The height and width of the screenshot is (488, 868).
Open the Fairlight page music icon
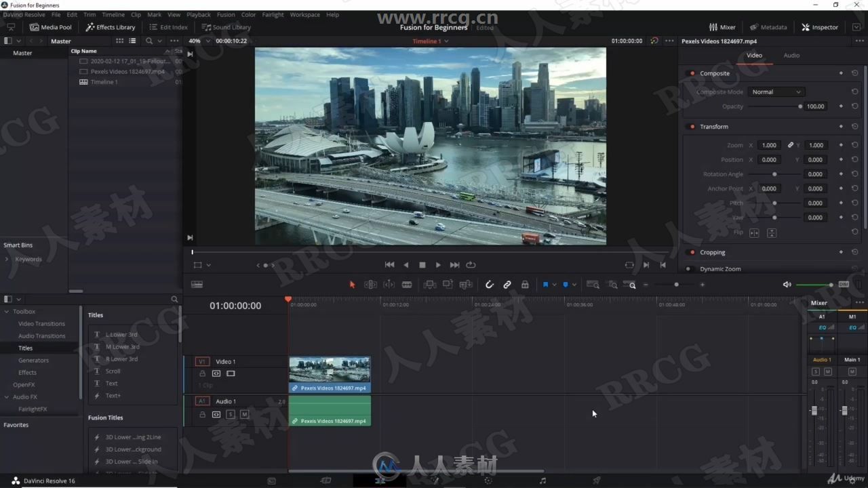pyautogui.click(x=542, y=481)
